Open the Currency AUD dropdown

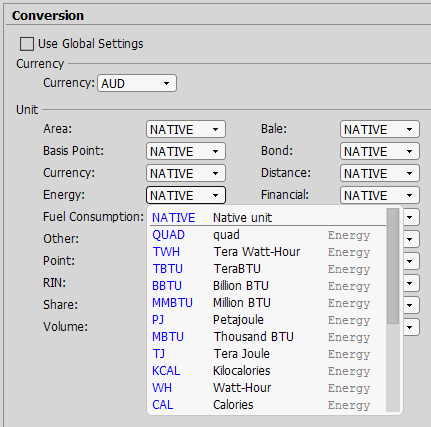click(x=137, y=83)
